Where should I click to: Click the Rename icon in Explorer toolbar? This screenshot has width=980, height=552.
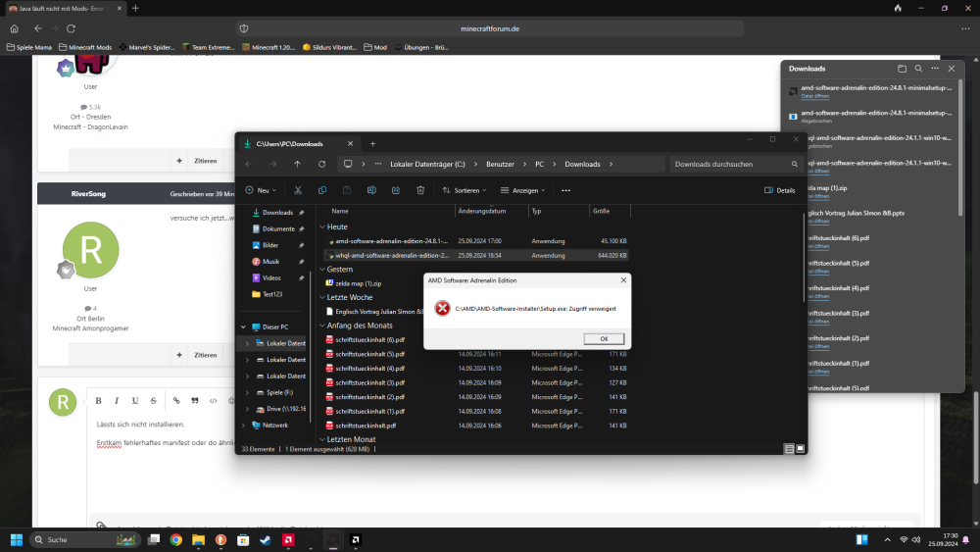pos(371,190)
